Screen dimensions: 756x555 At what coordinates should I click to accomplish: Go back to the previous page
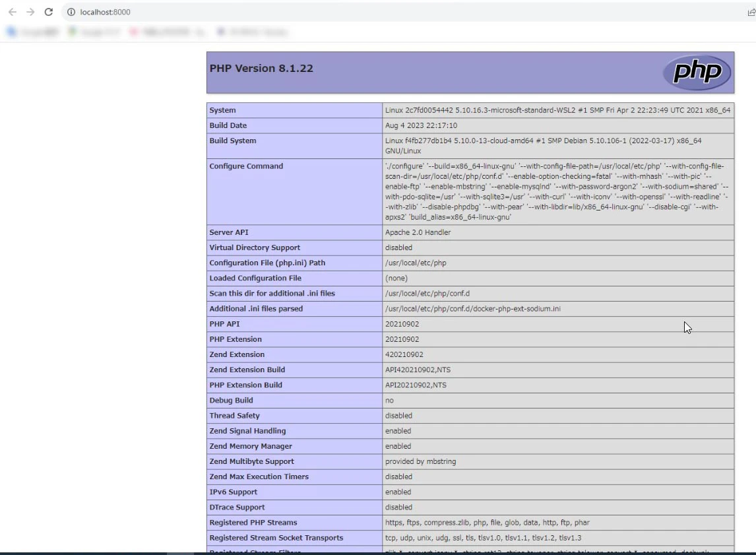click(x=13, y=12)
